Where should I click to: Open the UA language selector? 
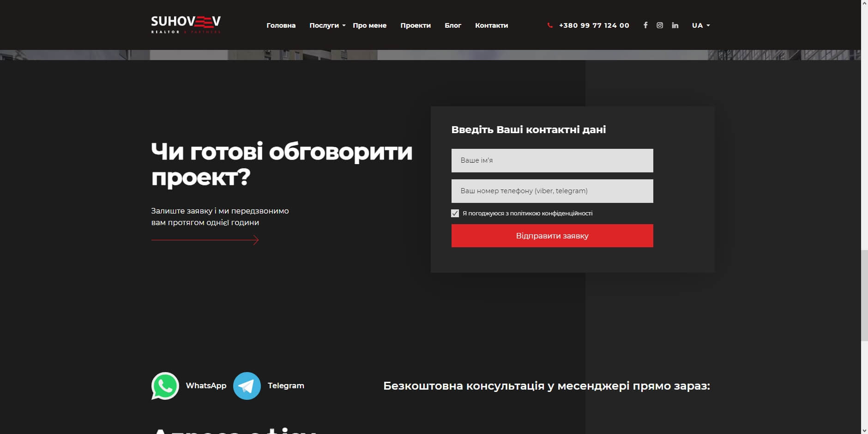(x=700, y=25)
